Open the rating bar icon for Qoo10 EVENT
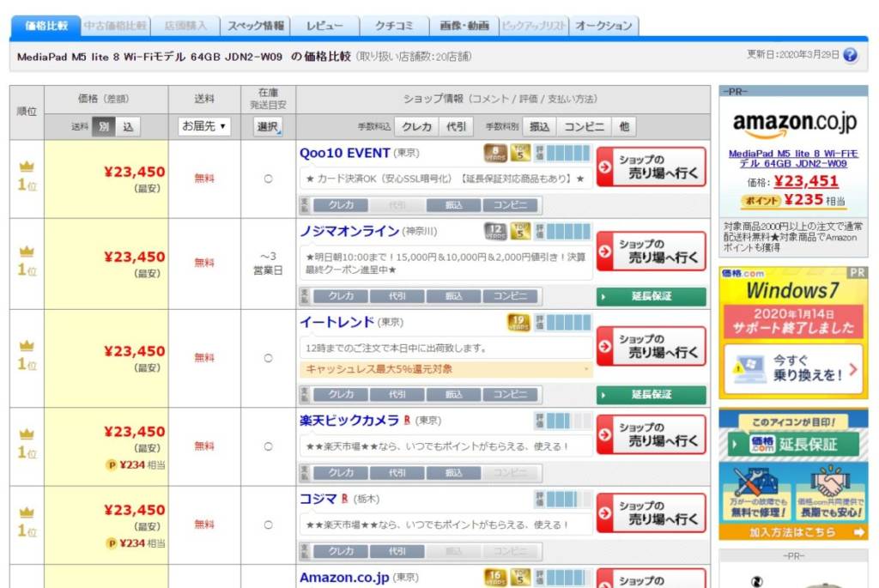 (563, 153)
